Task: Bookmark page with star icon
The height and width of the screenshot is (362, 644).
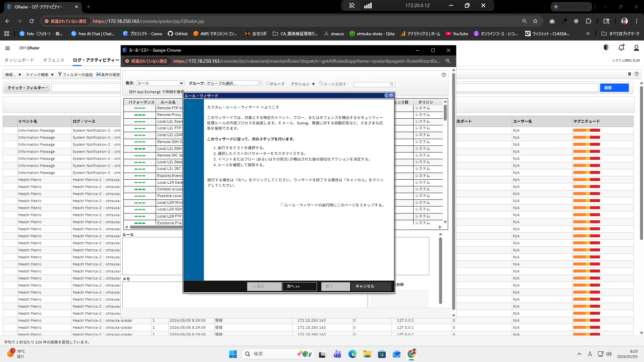Action: point(535,21)
